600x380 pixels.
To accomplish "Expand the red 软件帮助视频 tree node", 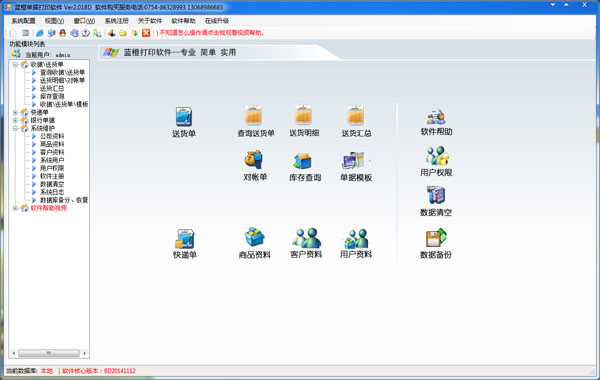I will click(15, 208).
